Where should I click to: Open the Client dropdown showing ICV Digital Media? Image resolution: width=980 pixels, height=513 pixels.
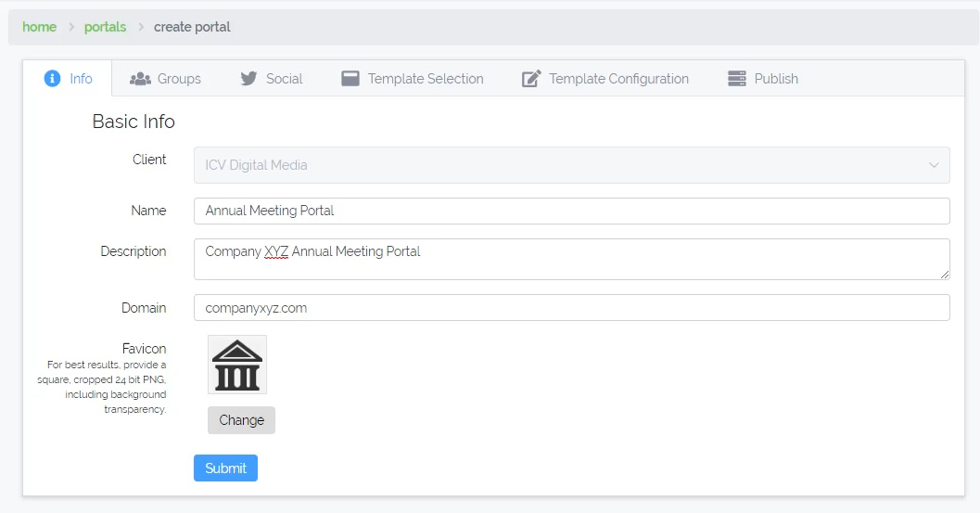[556, 165]
